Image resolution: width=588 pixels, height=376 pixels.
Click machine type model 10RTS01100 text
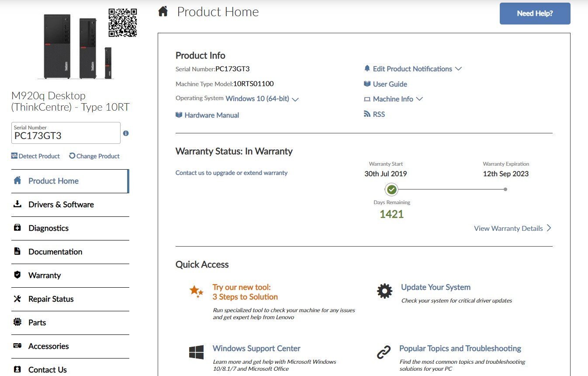253,84
